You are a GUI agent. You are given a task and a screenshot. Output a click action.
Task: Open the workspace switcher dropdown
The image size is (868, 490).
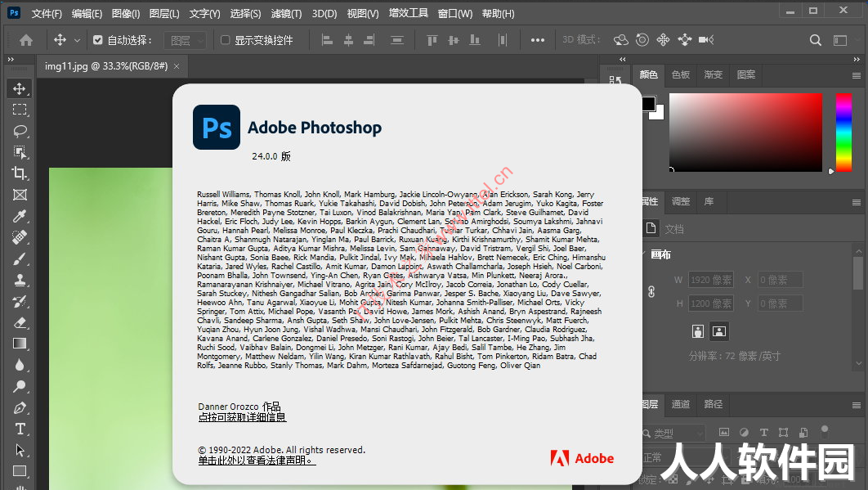point(840,40)
